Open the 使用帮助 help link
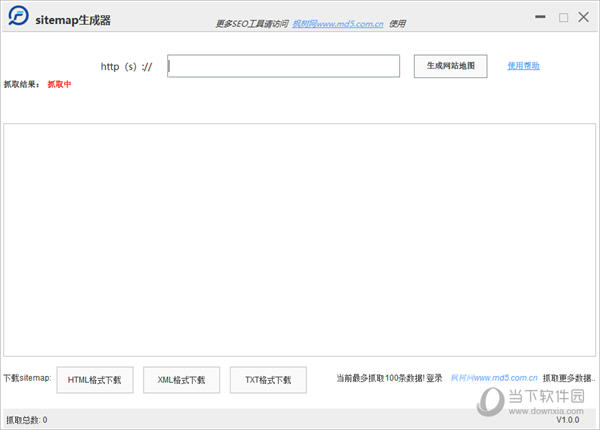 pos(523,66)
